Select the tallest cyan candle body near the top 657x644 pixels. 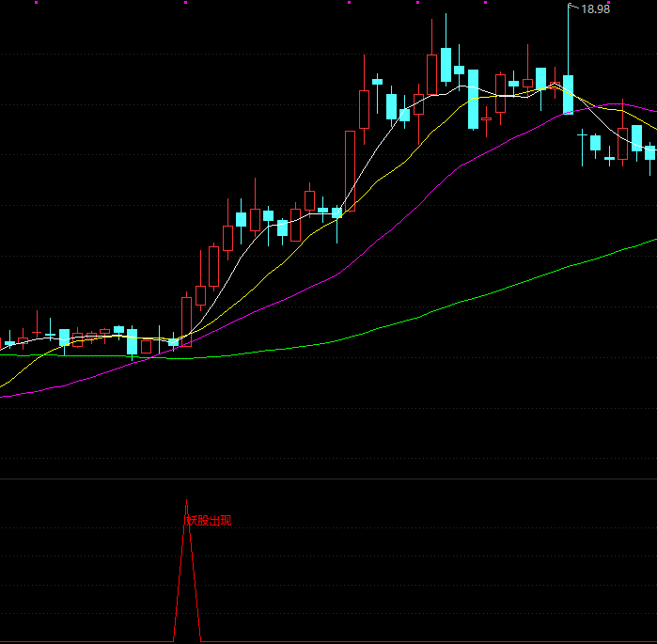(473, 100)
